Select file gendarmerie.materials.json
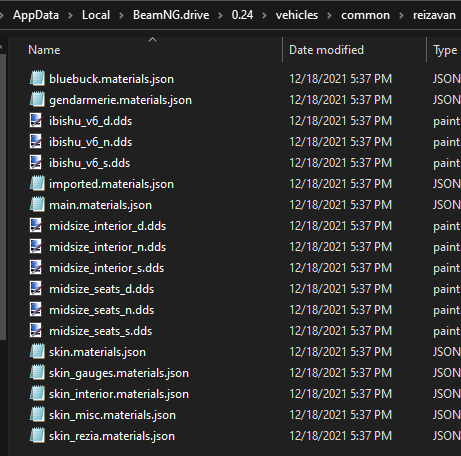 coord(120,100)
